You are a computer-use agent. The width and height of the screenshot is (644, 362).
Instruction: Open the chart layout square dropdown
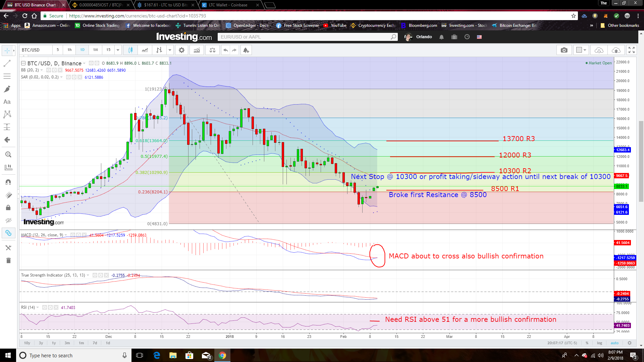[581, 50]
